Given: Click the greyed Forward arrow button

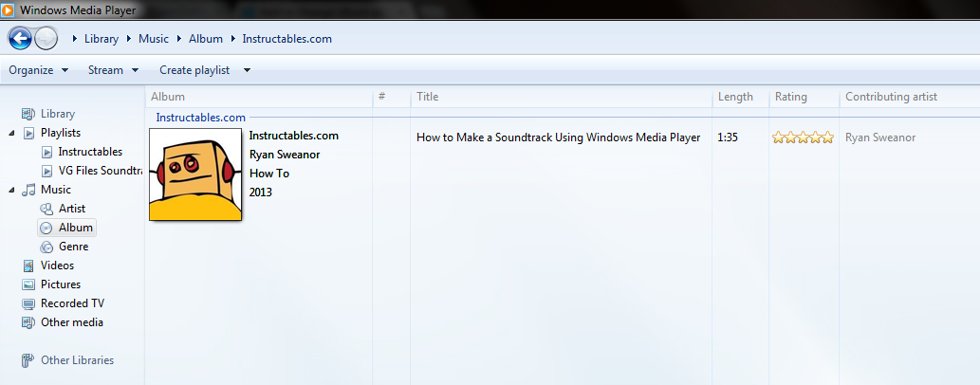Looking at the screenshot, I should point(46,39).
